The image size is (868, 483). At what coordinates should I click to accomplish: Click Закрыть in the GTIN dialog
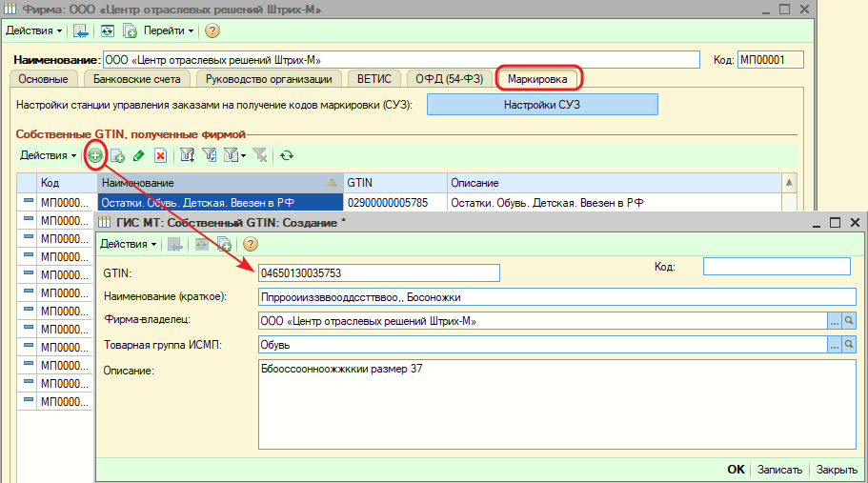pyautogui.click(x=837, y=469)
